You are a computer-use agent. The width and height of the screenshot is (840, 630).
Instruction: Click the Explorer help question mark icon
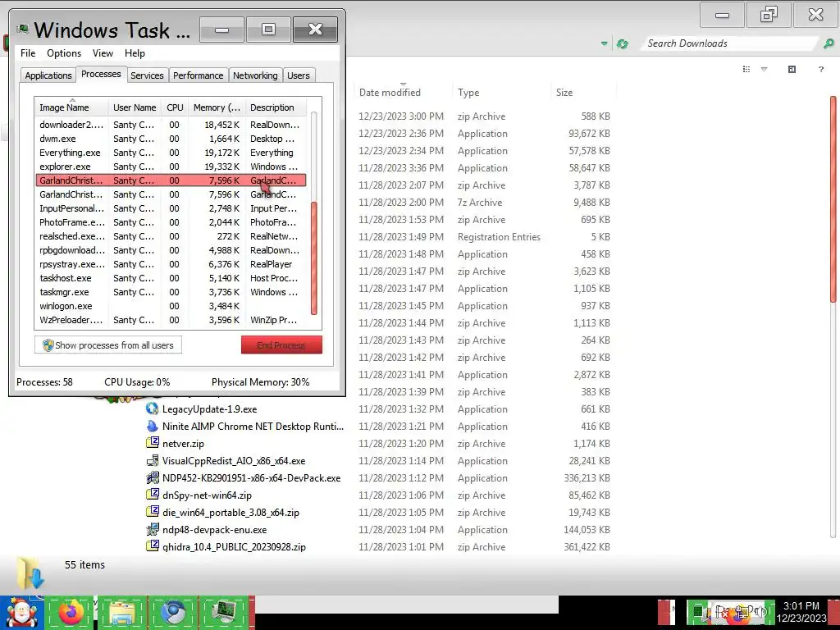point(820,69)
